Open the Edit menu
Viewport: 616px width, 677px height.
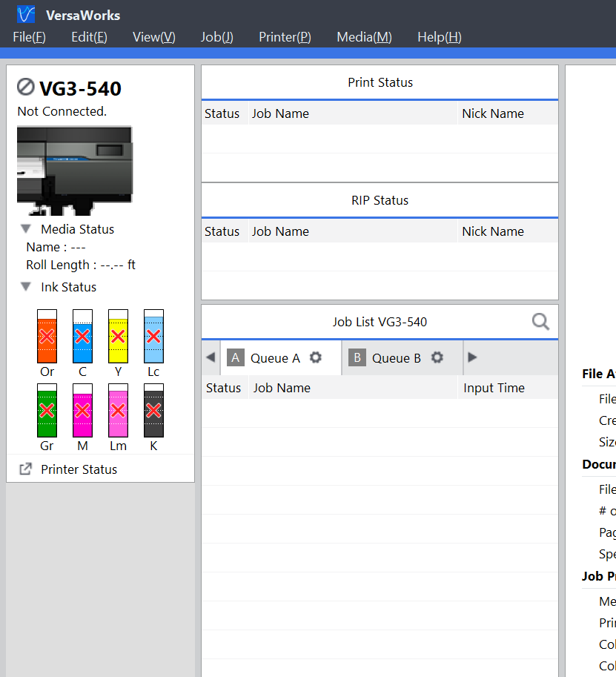(90, 37)
